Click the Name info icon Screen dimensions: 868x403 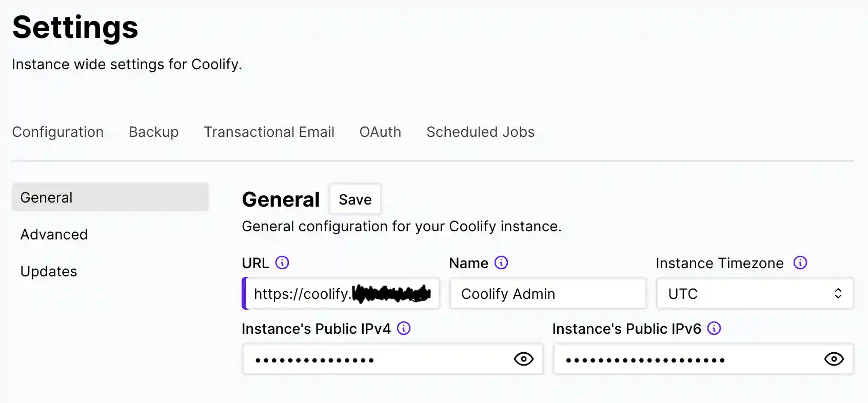coord(501,263)
